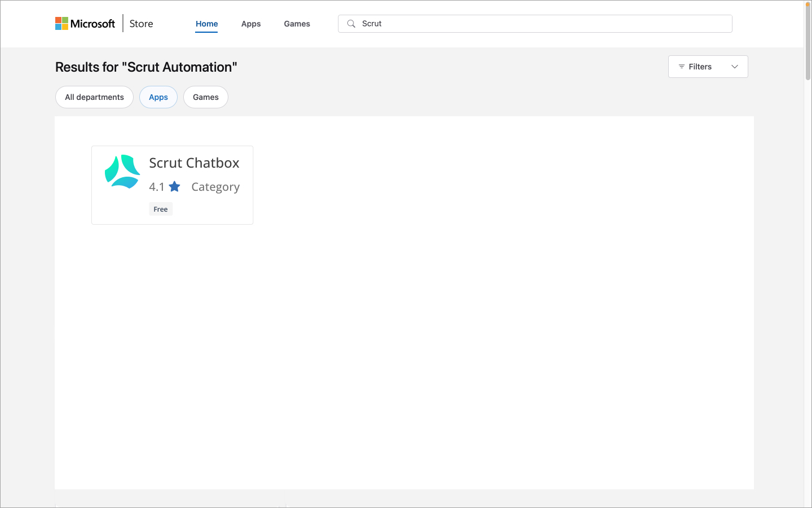Click the search magnifier icon
Screen dimensions: 812x508
[x=351, y=24]
